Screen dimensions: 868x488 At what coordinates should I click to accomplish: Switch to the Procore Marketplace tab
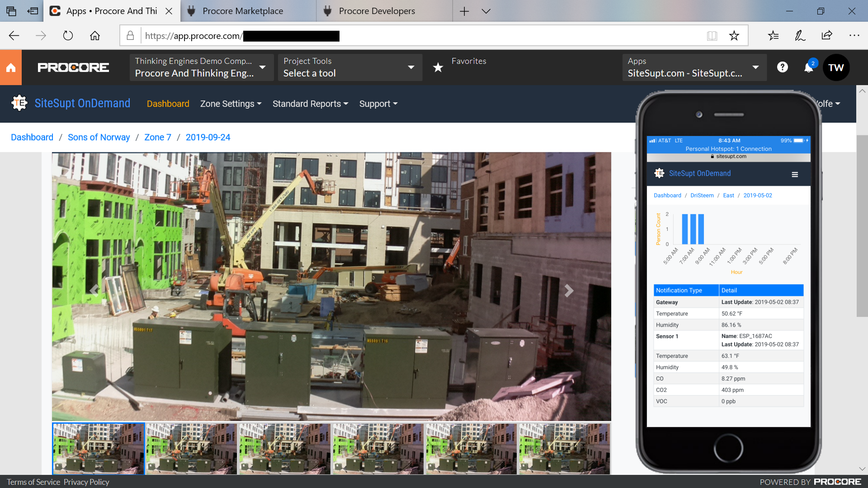[249, 11]
